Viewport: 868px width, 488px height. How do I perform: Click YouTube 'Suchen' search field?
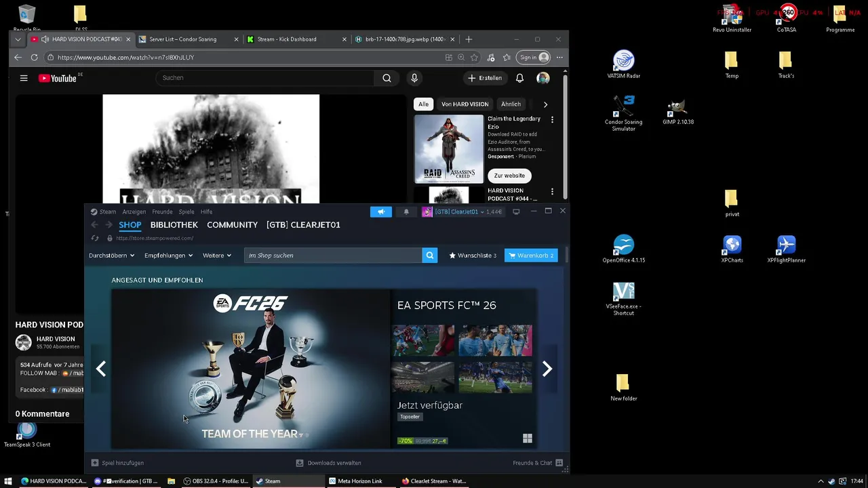[x=265, y=78]
